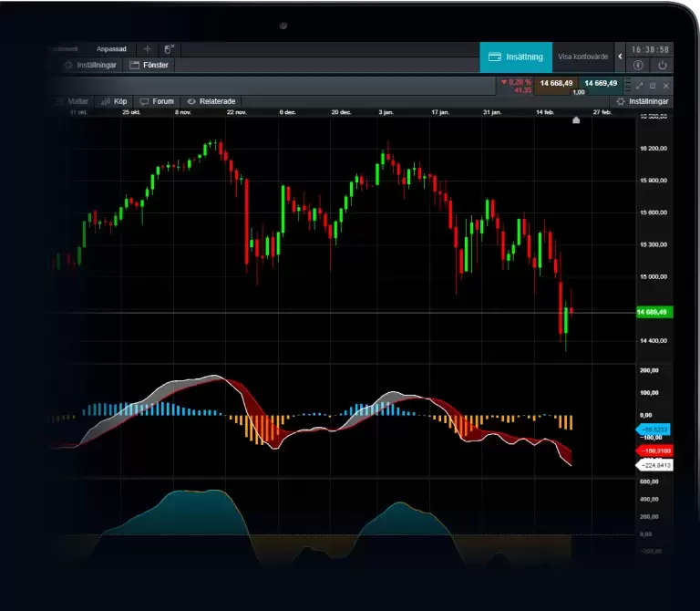Click the blue MACD value label
700x611 pixels.
click(x=654, y=430)
